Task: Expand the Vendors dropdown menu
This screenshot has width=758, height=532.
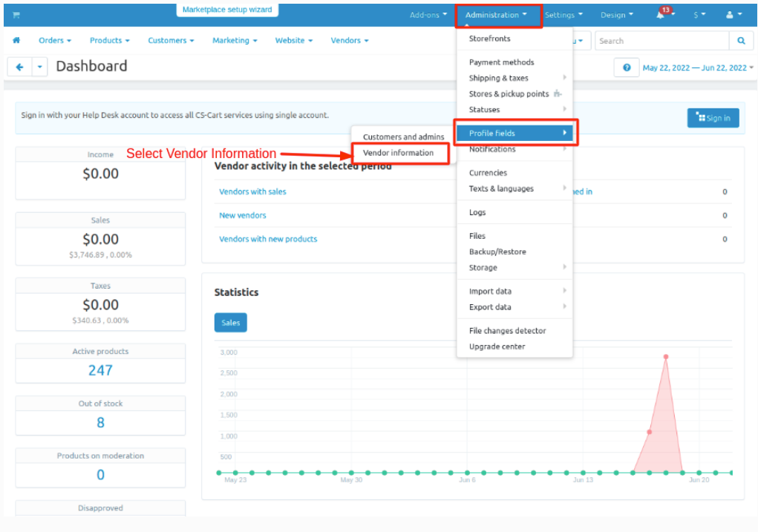Action: [350, 41]
